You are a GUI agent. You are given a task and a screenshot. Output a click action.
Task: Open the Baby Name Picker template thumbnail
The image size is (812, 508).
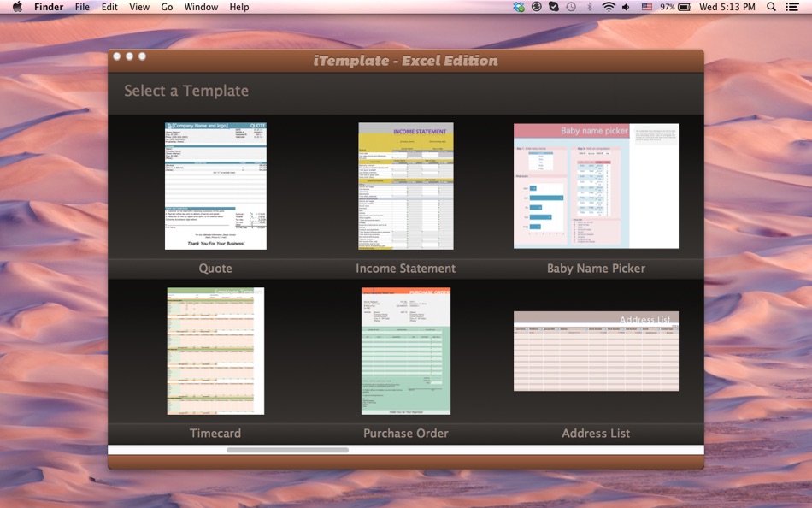pyautogui.click(x=596, y=186)
